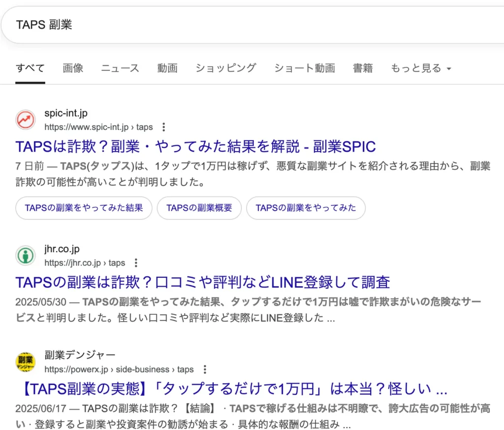
Task: Click the snippet dated 2025/05/30
Action: click(248, 310)
